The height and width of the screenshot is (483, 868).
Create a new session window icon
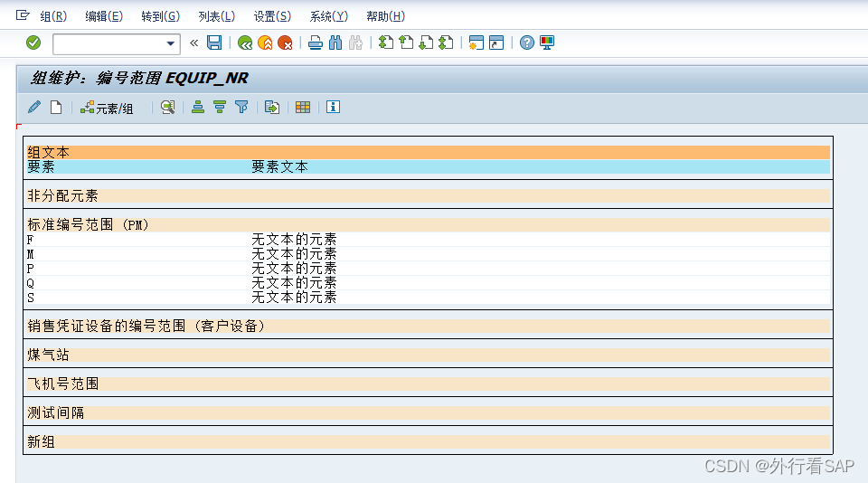click(x=476, y=43)
